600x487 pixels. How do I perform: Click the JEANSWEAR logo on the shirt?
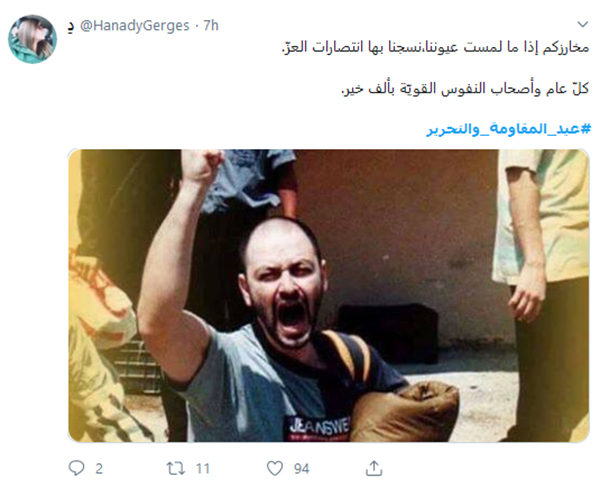(x=318, y=427)
